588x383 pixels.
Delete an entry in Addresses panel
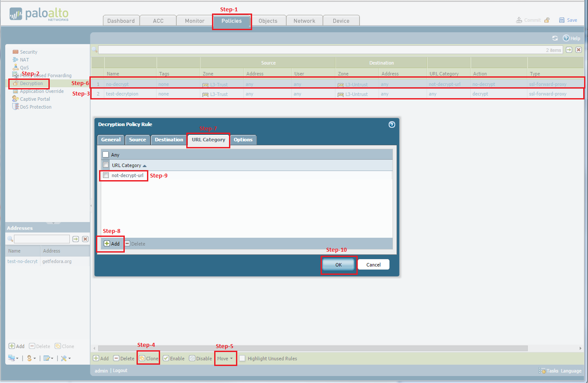tap(40, 346)
